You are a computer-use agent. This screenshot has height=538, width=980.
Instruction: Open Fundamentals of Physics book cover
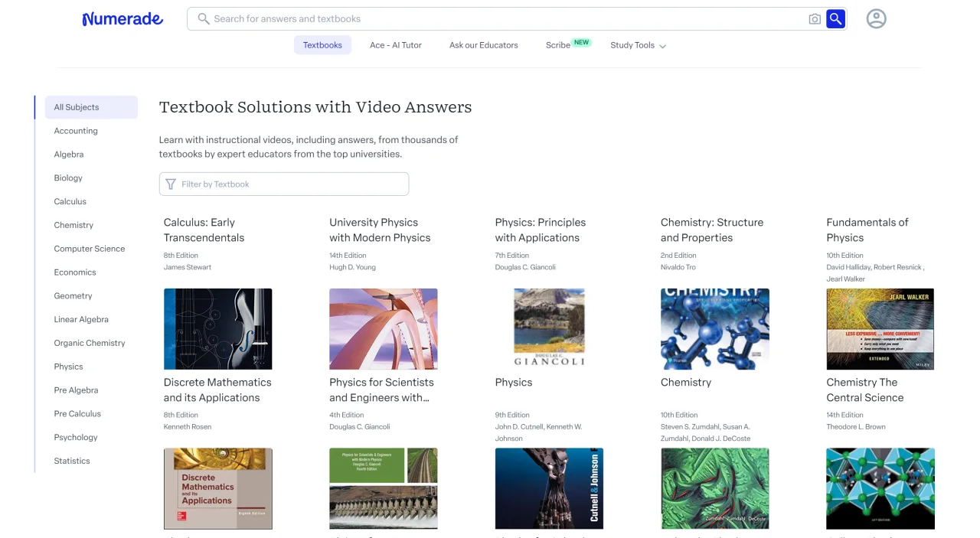coord(880,329)
